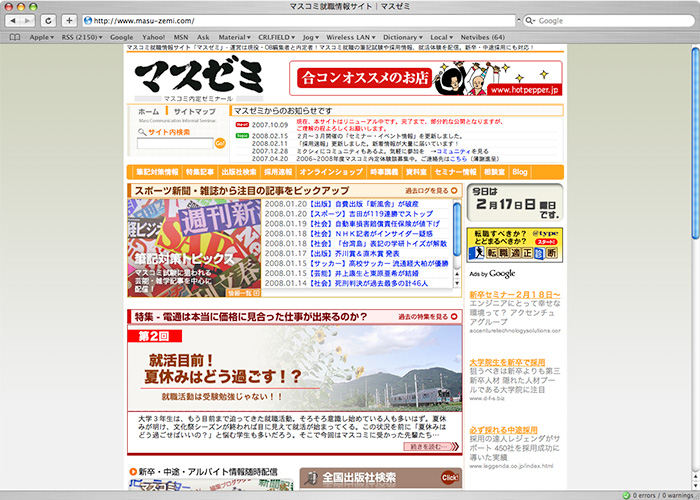
Task: Click the arrow icon beside 過去の特集を見る
Action: point(454,317)
